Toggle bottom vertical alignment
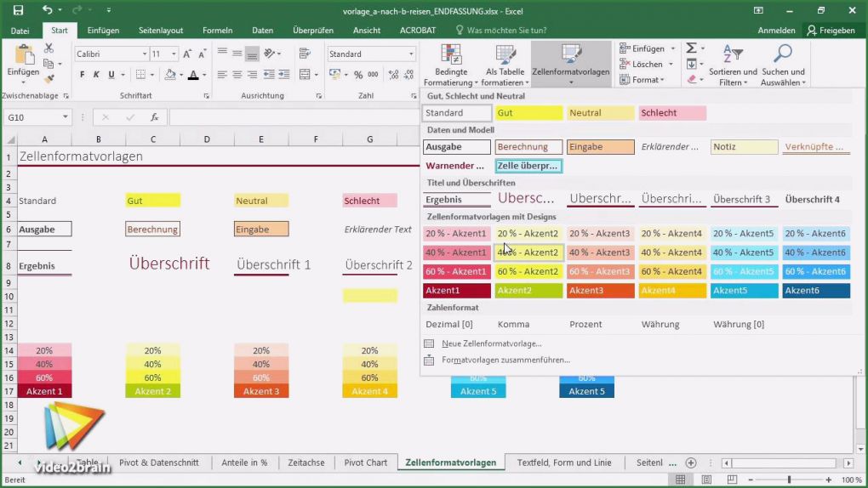This screenshot has height=488, width=868. click(x=252, y=54)
